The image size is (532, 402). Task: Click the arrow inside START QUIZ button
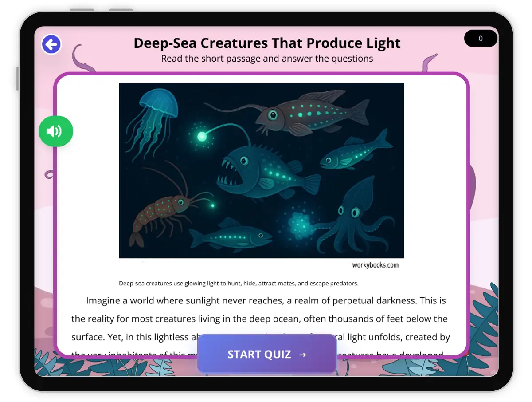click(303, 355)
